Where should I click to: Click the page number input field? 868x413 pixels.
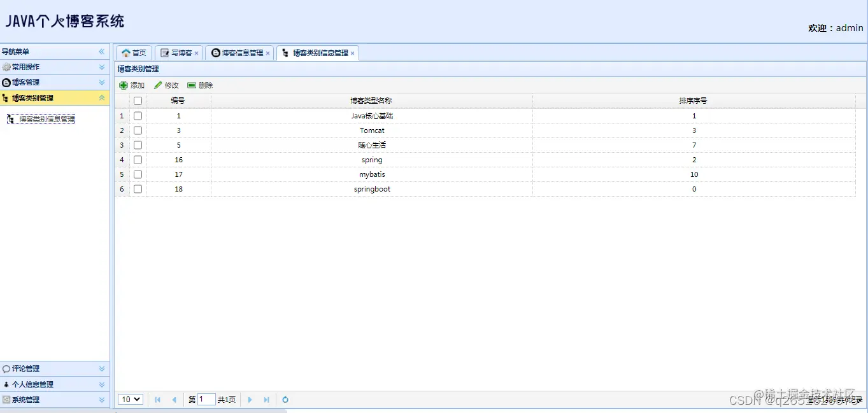(x=206, y=400)
